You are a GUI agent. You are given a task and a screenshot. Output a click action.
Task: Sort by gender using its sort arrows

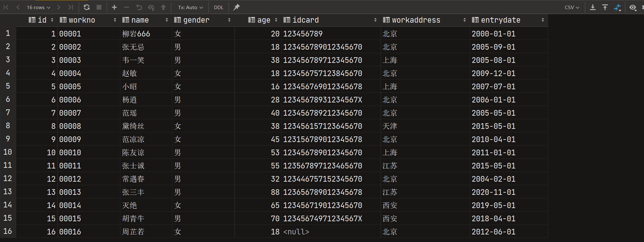[x=229, y=20]
